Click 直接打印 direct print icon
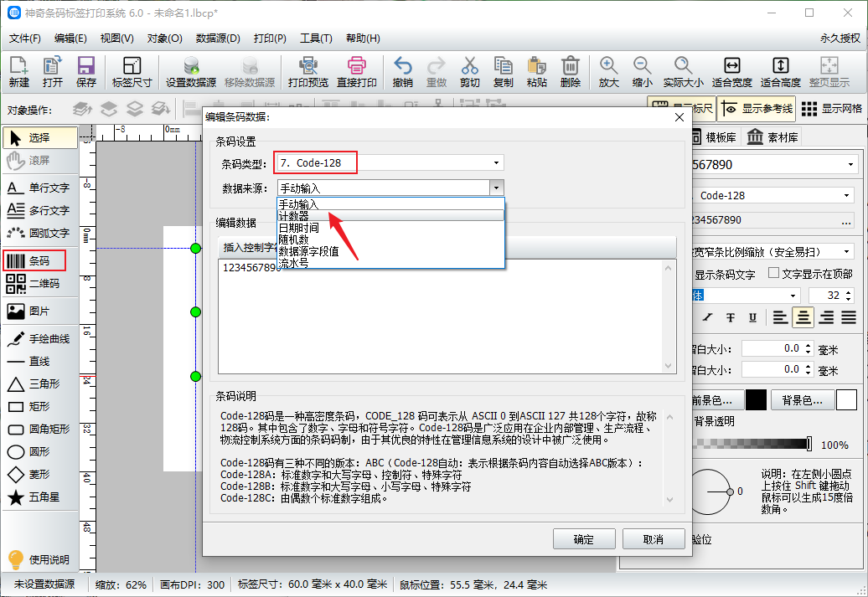 (x=357, y=72)
